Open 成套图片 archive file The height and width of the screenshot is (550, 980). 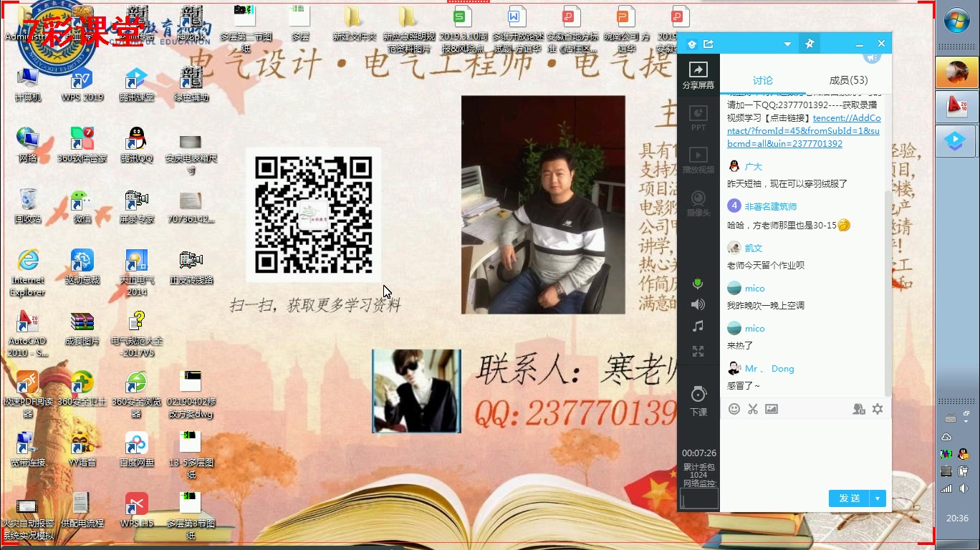(x=82, y=327)
